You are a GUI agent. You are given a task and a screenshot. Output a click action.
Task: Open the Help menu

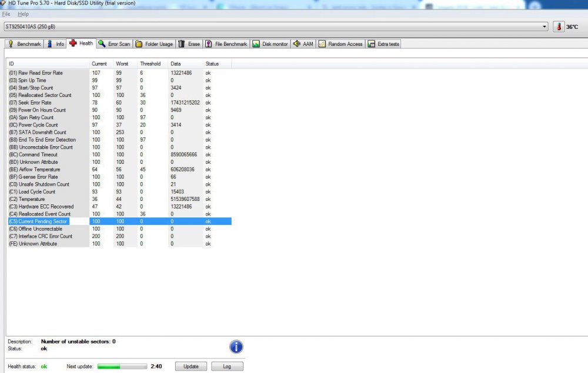click(23, 14)
